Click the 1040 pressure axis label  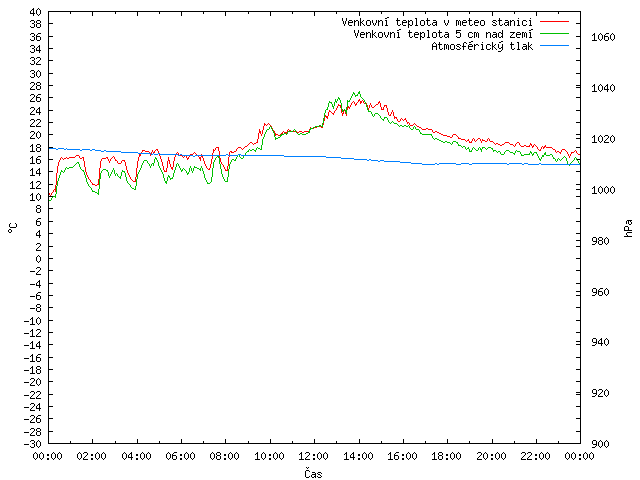[x=603, y=88]
